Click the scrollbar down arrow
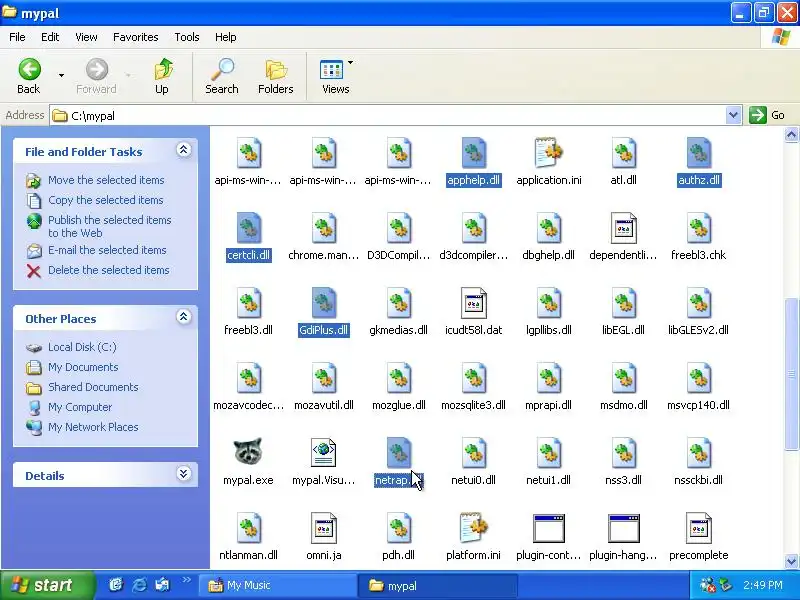Screen dimensions: 800x600 (791, 562)
